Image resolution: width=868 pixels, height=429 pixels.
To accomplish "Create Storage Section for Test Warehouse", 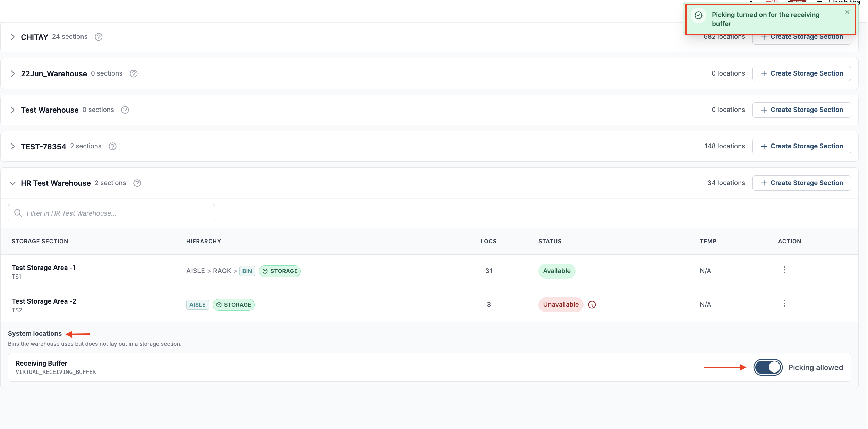I will (801, 110).
